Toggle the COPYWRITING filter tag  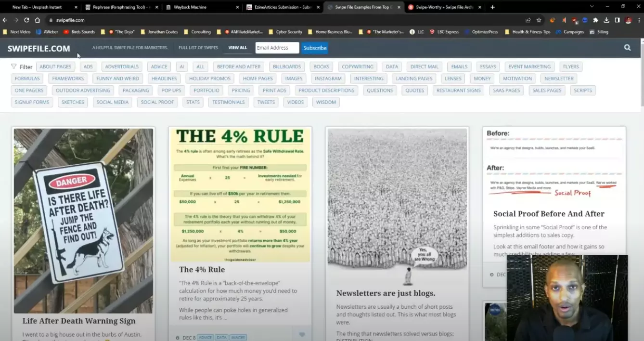pyautogui.click(x=357, y=66)
